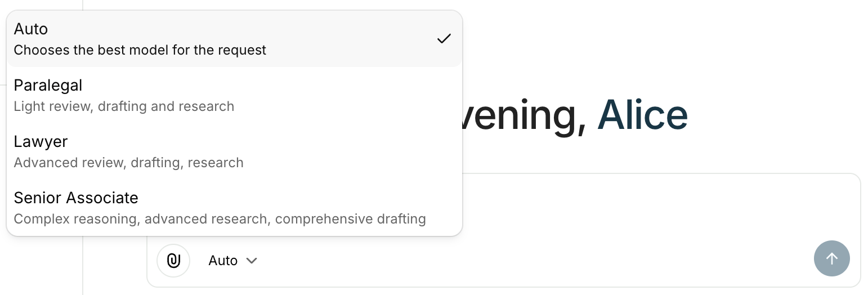The width and height of the screenshot is (868, 295).
Task: Collapse the model picker via the Auto label
Action: [223, 261]
